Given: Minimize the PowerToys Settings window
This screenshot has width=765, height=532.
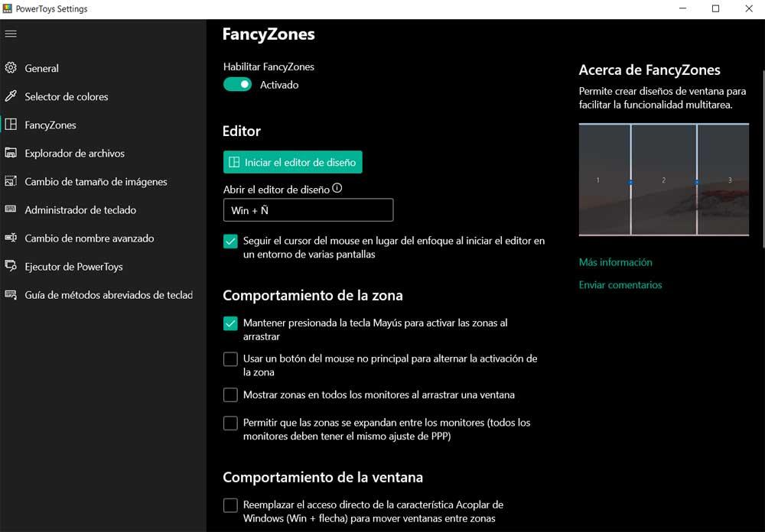Looking at the screenshot, I should tap(682, 8).
